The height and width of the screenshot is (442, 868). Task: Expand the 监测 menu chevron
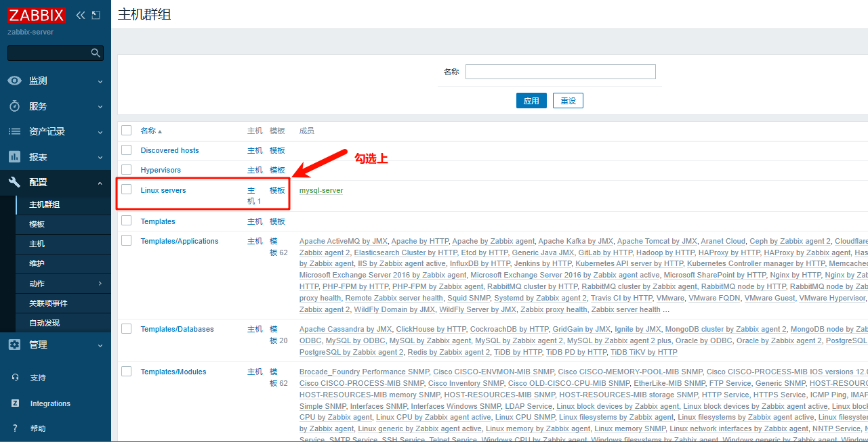[x=100, y=81]
